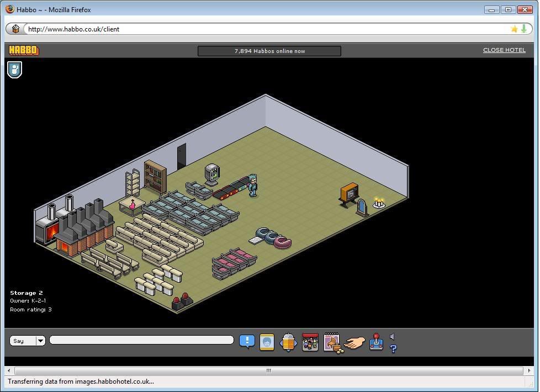Click the blue exclamation alert speech bubble

tap(247, 341)
